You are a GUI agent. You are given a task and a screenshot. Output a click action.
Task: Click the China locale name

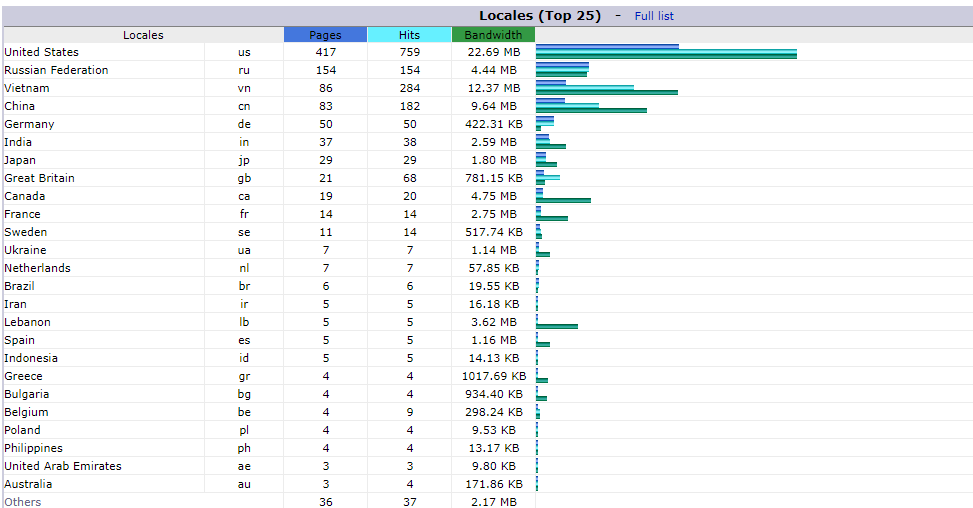[20, 106]
